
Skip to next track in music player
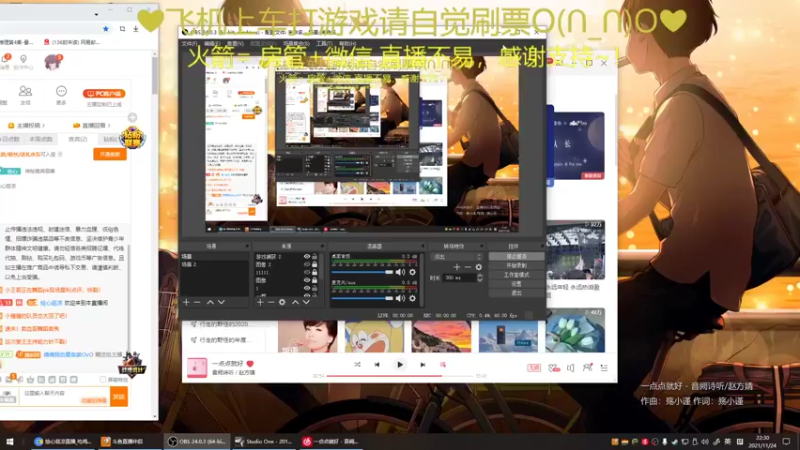click(422, 365)
